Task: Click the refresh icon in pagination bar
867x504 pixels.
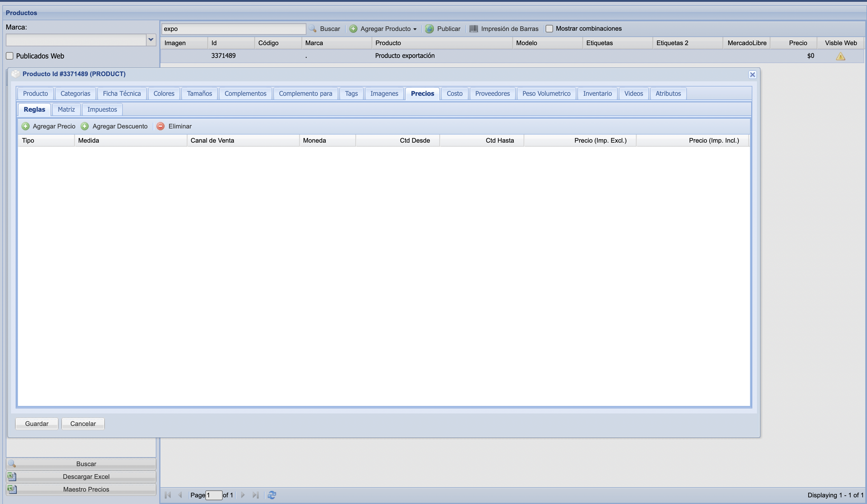Action: coord(272,495)
